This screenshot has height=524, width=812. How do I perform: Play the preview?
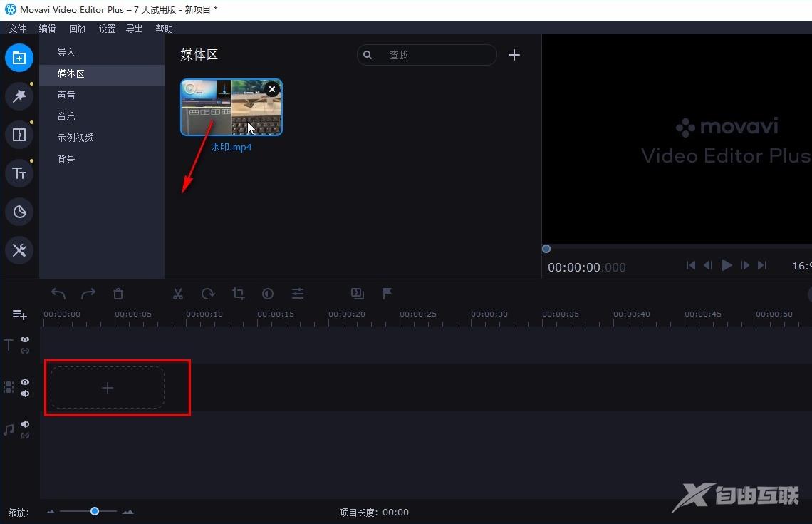point(727,265)
